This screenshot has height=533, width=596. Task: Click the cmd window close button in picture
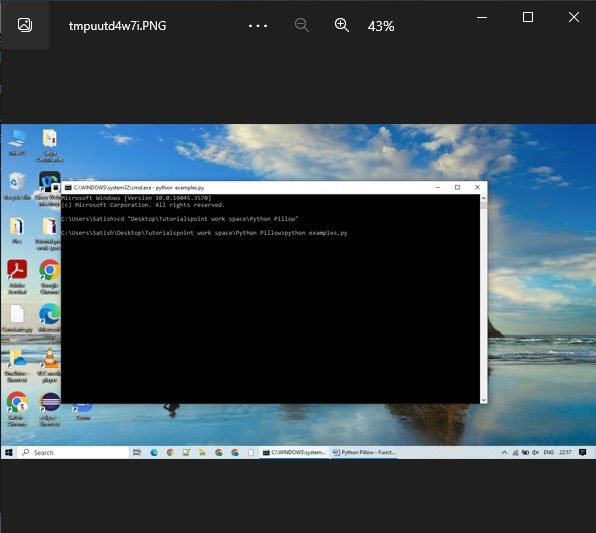pyautogui.click(x=477, y=187)
